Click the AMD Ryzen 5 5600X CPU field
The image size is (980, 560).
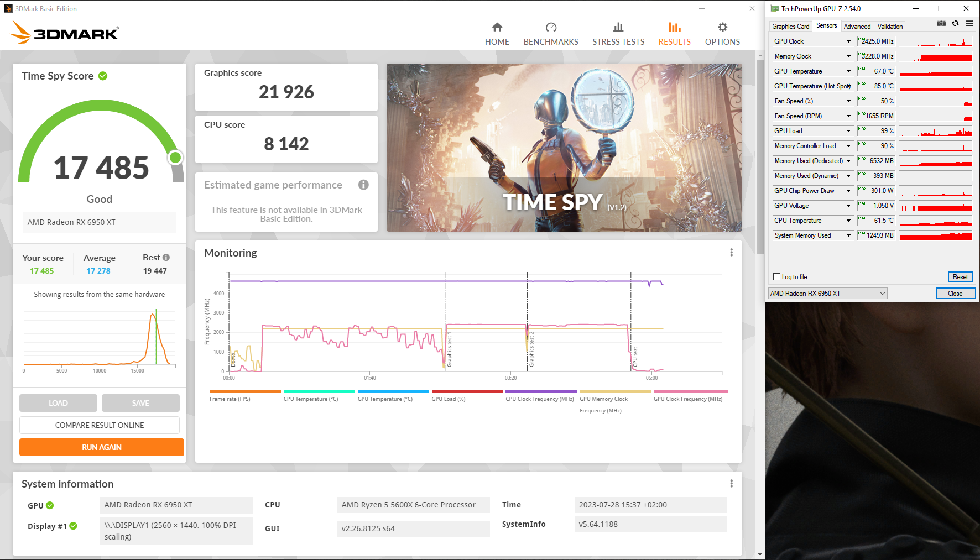(413, 505)
